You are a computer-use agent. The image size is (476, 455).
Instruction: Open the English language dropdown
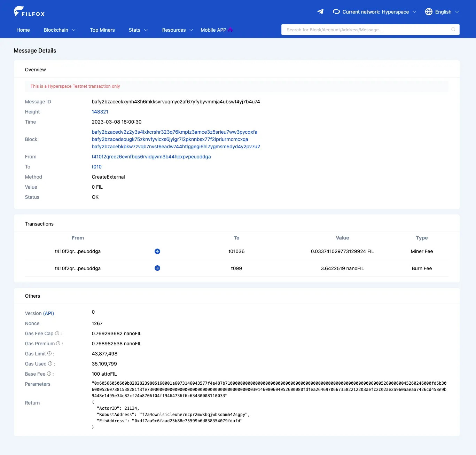click(442, 12)
